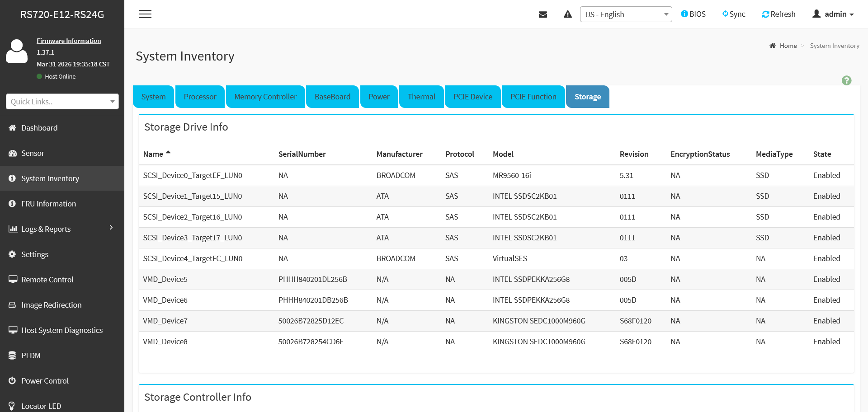Viewport: 868px width, 412px height.
Task: Click the Firmware Information link
Action: [x=69, y=41]
